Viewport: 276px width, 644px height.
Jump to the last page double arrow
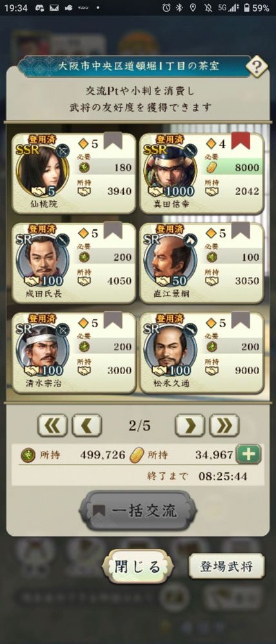pos(224,425)
